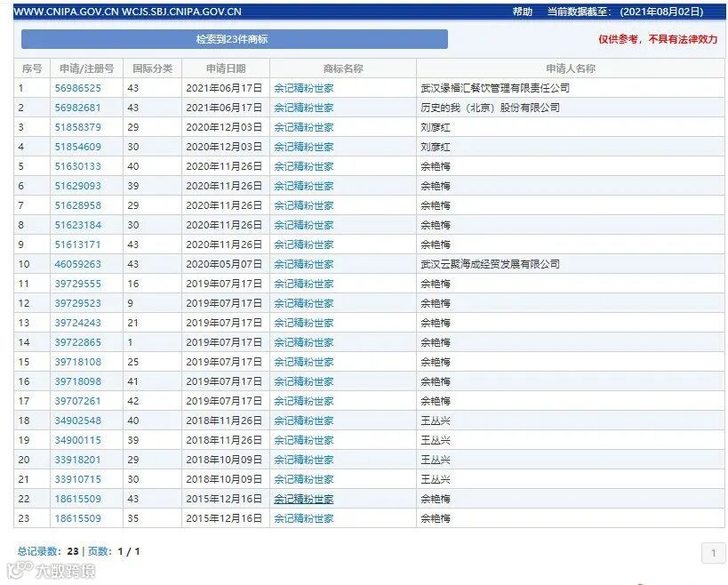
Task: Open 余记精粉世家 link beside number 33910715
Action: pyautogui.click(x=304, y=479)
